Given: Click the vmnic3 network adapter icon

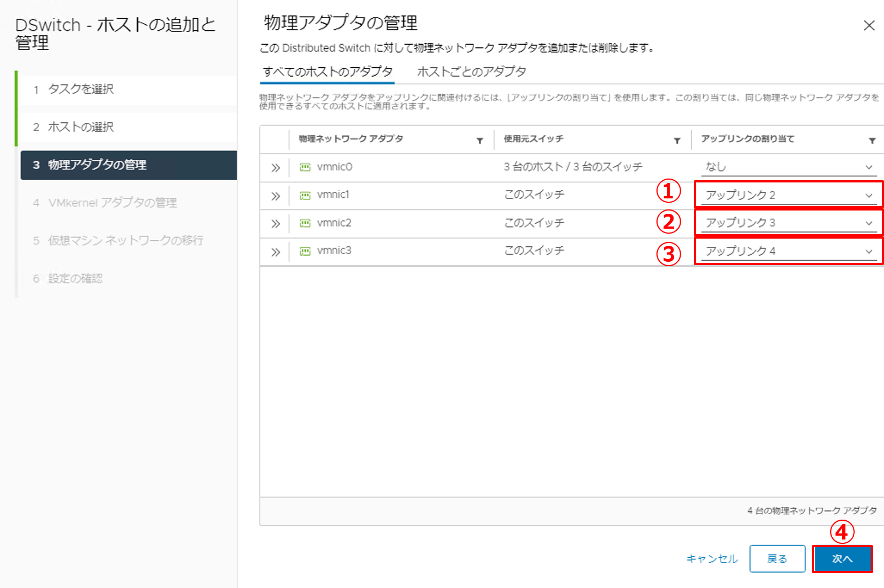Looking at the screenshot, I should click(x=305, y=251).
